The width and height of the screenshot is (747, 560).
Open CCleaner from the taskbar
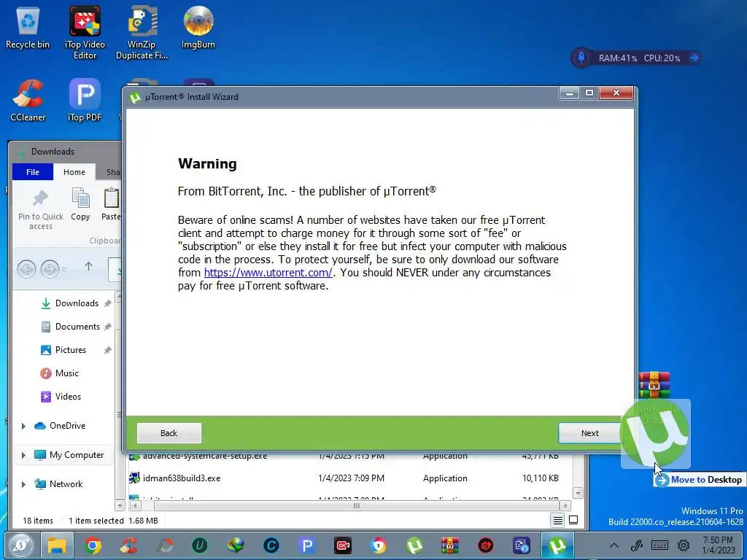pyautogui.click(x=128, y=545)
